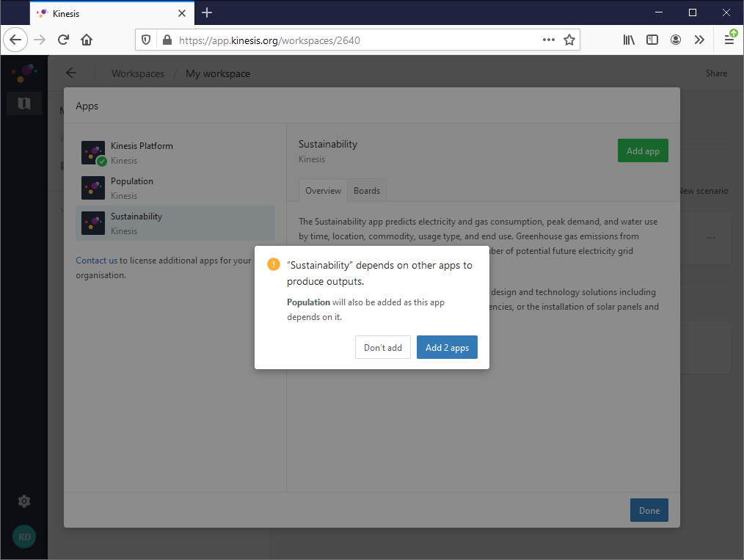744x560 pixels.
Task: Toggle the browser sidebar icon
Action: click(x=652, y=40)
